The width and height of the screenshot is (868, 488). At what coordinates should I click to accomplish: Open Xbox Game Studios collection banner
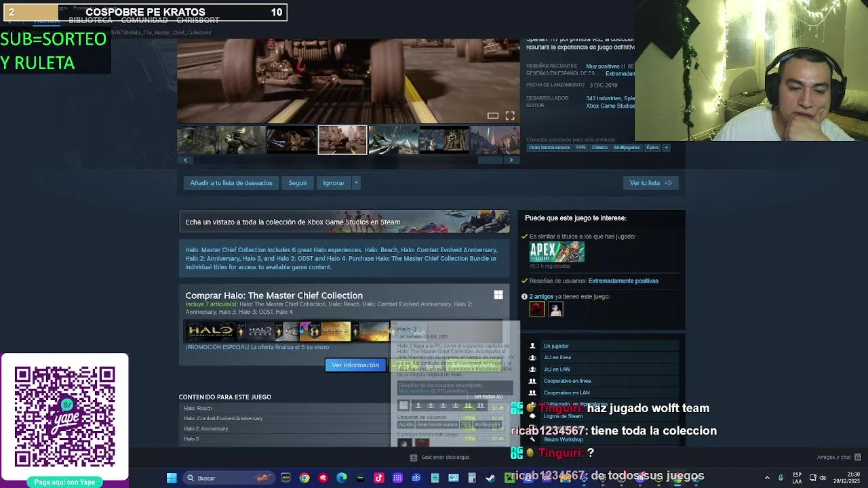click(344, 222)
